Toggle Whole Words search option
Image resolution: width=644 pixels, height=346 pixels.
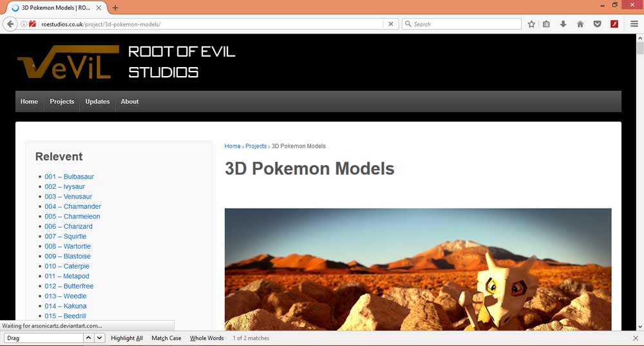point(207,338)
